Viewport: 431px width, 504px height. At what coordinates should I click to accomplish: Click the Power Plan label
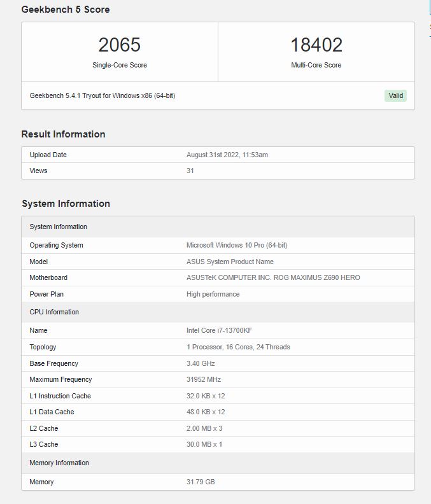46,294
